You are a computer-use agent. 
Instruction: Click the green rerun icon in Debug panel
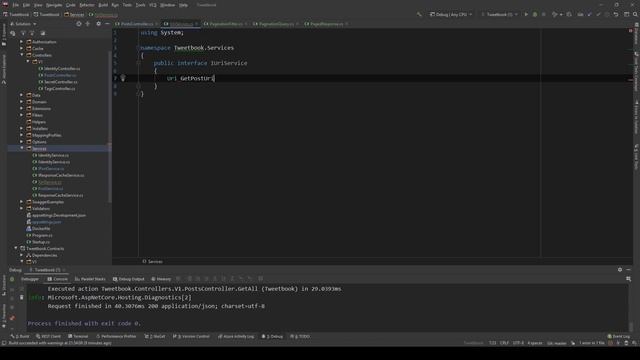point(12,280)
